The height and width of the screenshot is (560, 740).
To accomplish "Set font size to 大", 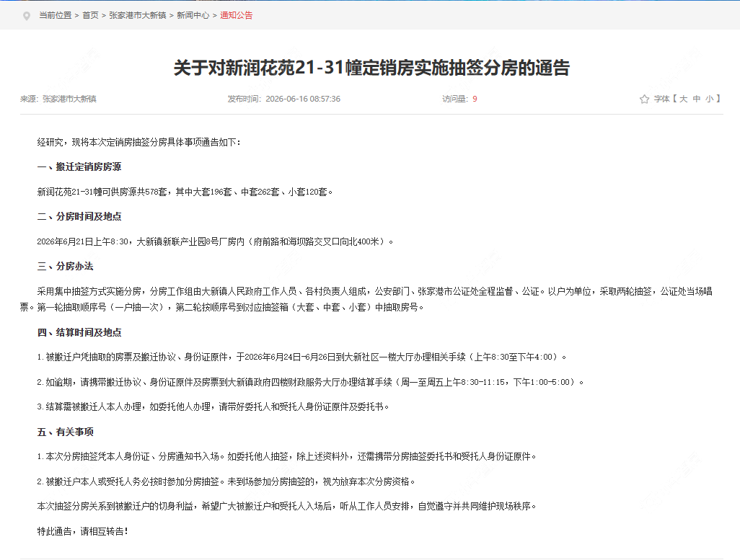I will coord(683,99).
